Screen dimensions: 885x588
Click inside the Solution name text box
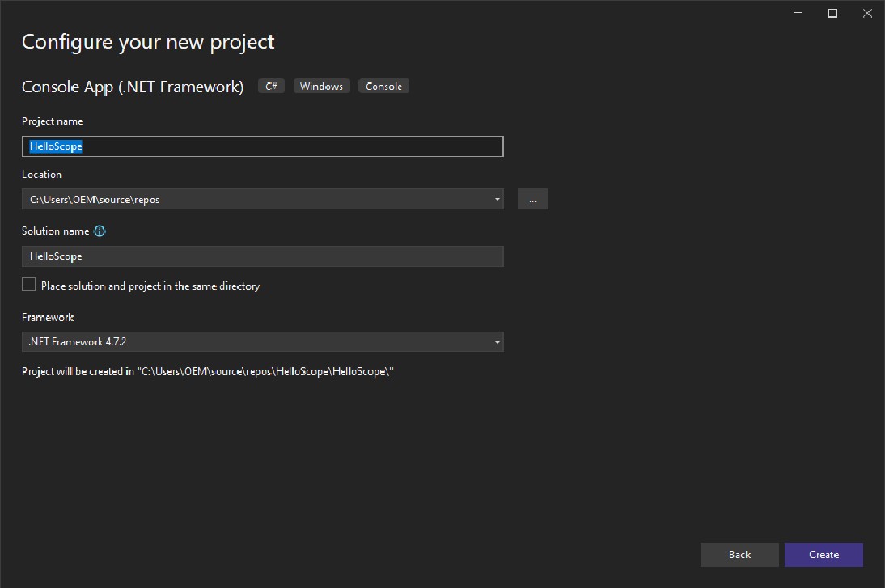pos(262,256)
